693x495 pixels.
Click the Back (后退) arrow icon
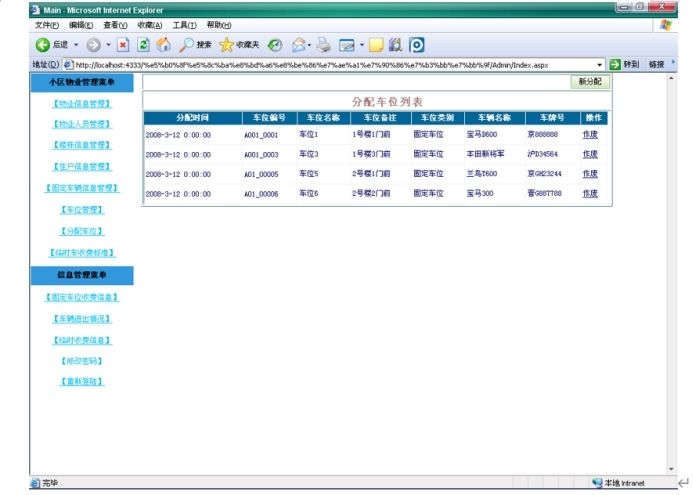42,45
